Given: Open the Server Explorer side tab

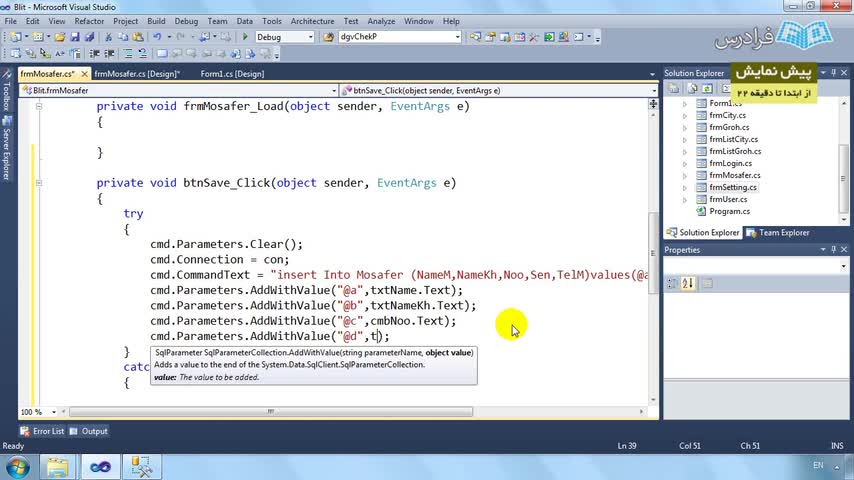Looking at the screenshot, I should [x=6, y=148].
